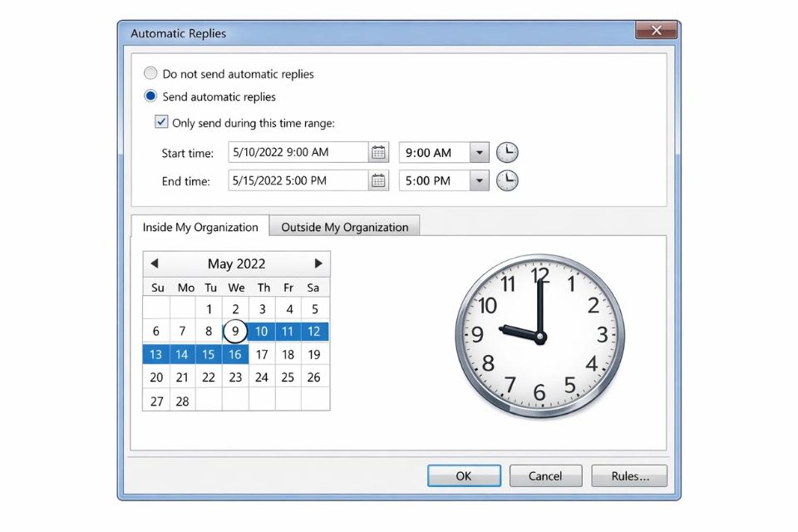
Task: Open the Start time date picker calendar icon
Action: tap(379, 151)
